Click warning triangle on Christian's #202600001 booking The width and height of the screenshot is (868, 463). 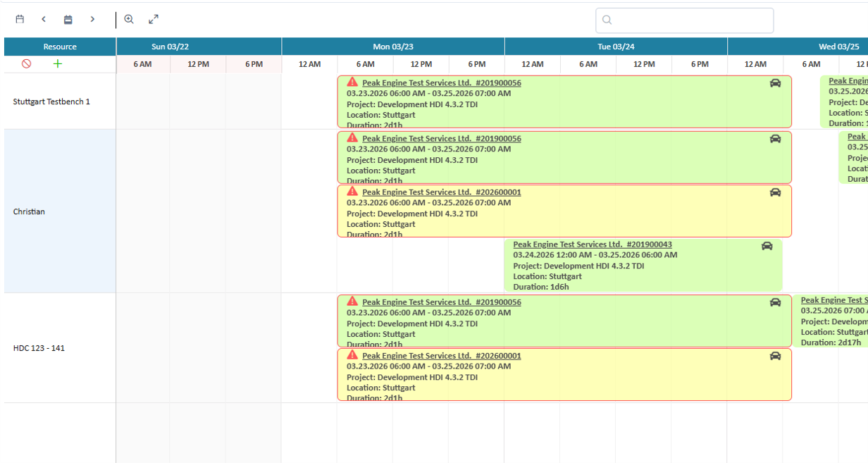click(352, 191)
